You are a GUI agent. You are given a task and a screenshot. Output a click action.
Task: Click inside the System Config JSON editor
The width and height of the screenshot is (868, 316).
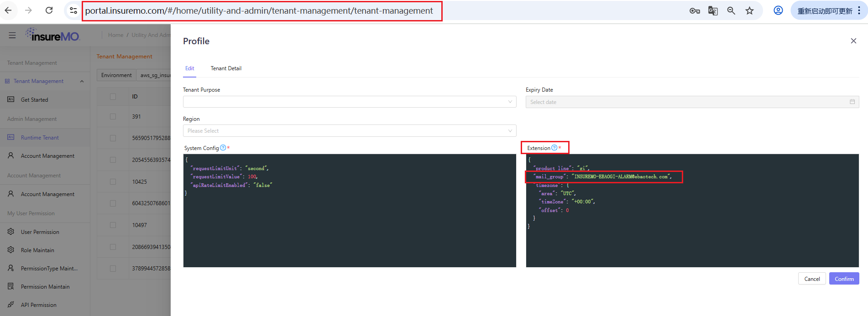tap(350, 211)
